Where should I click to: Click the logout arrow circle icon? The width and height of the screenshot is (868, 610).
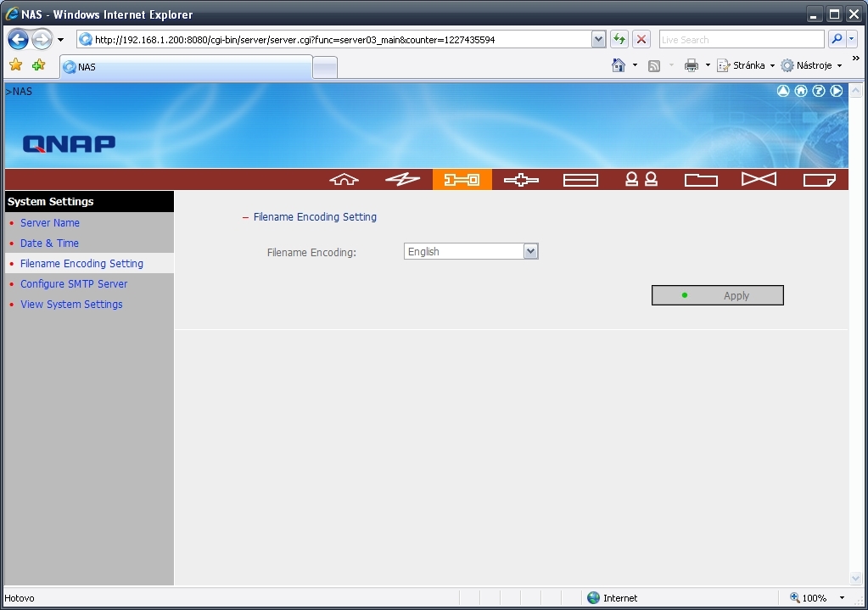pyautogui.click(x=836, y=91)
